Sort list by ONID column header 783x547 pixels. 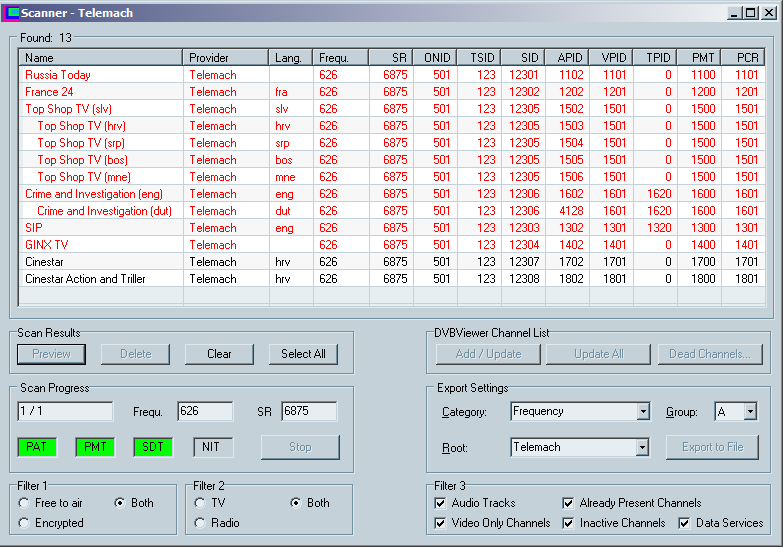[435, 57]
